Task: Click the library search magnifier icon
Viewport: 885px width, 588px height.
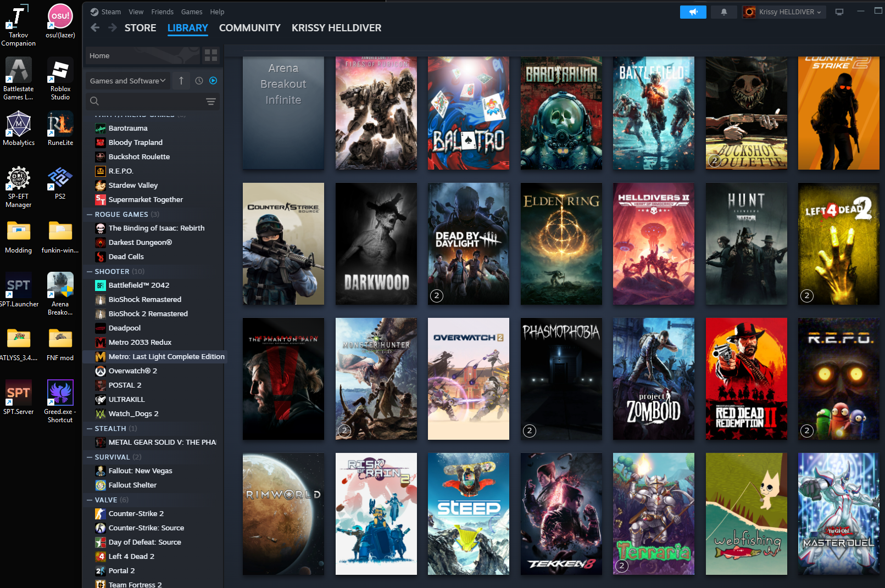Action: tap(94, 101)
